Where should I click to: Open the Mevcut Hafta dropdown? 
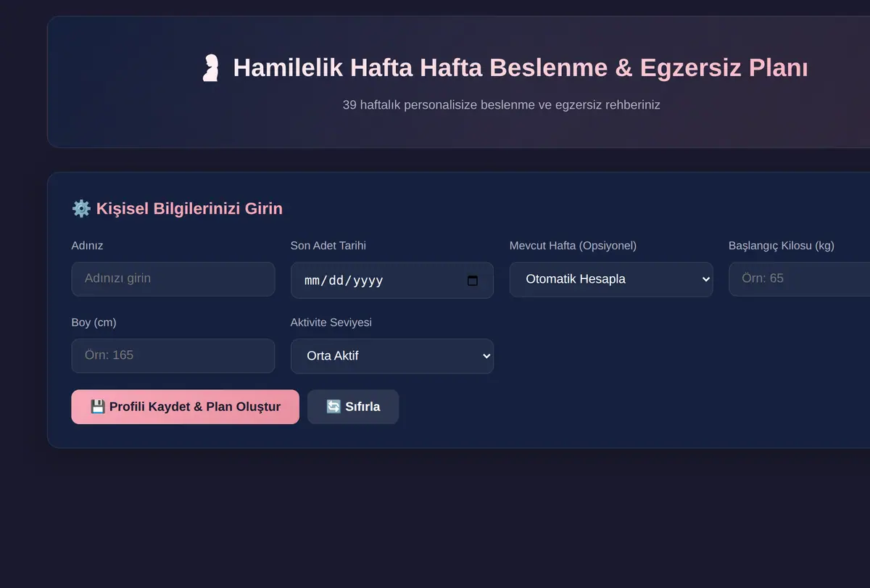click(611, 279)
